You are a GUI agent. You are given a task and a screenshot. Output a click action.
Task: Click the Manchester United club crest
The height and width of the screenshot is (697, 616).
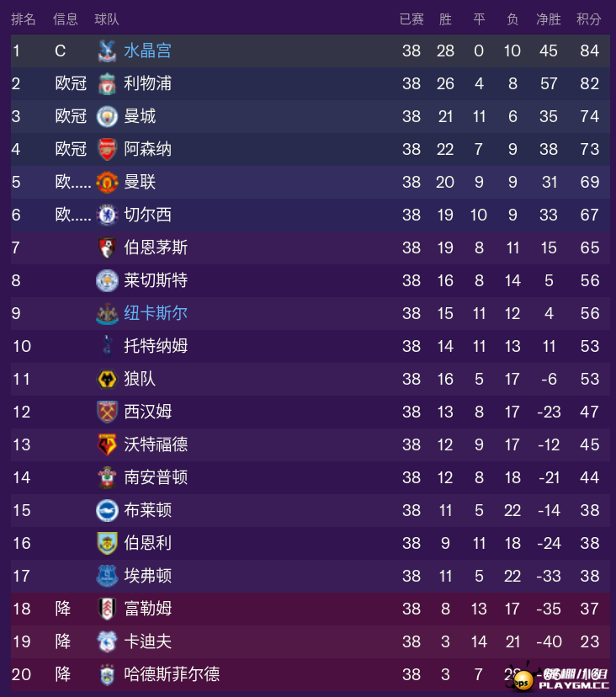tap(107, 183)
